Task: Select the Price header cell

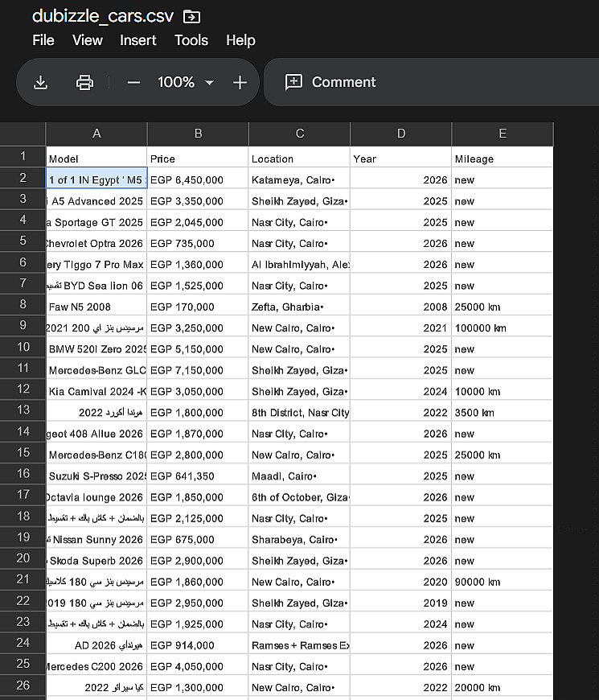Action: tap(198, 159)
